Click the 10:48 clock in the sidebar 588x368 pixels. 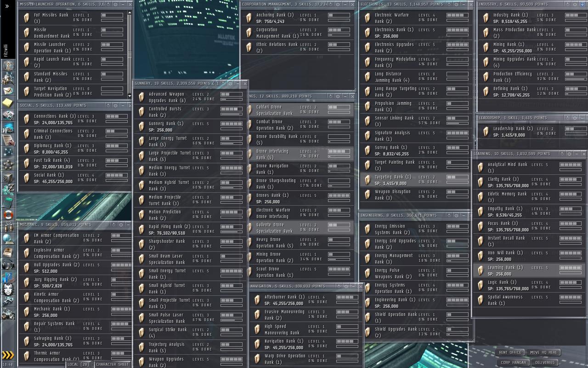(8, 364)
